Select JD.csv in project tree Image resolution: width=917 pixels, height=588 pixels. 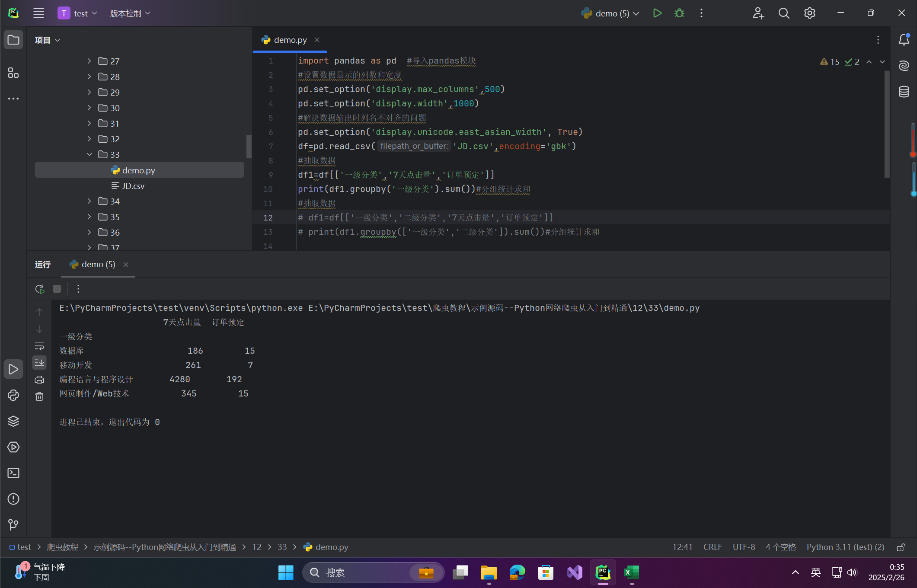pyautogui.click(x=133, y=186)
